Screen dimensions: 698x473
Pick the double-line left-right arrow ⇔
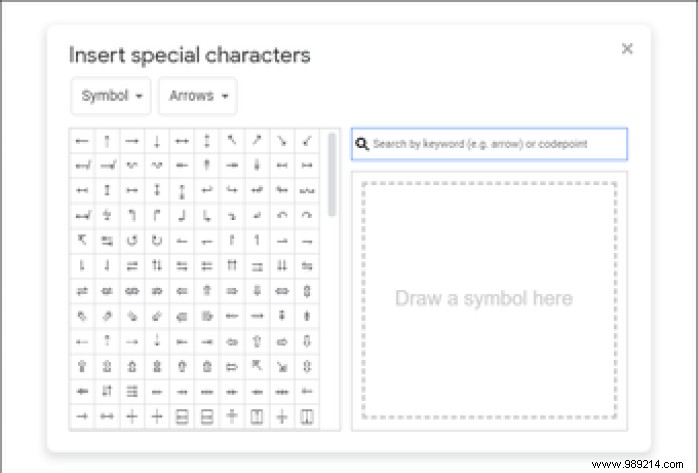pos(282,291)
